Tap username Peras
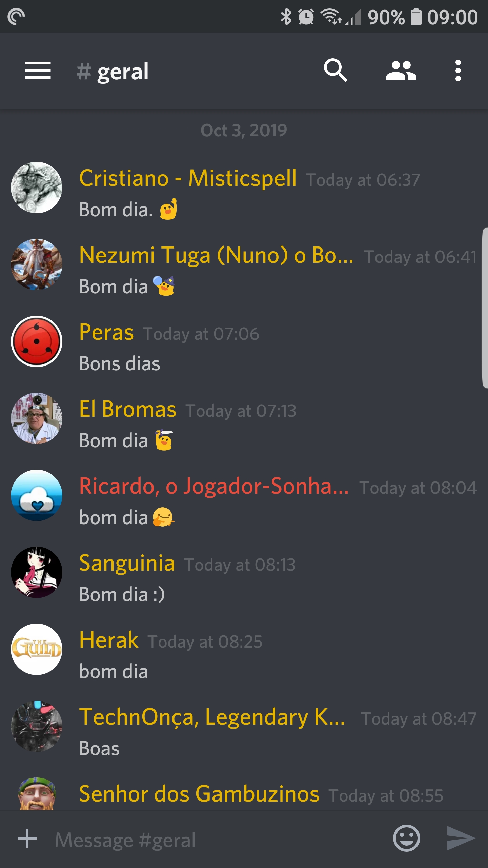 point(106,332)
